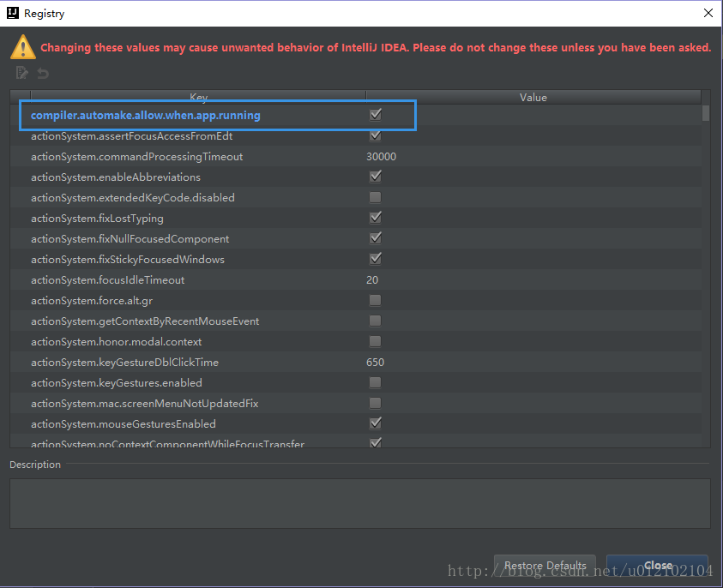The width and height of the screenshot is (723, 588).
Task: Click the vertical scrollbar thumb of the table
Action: click(x=706, y=113)
